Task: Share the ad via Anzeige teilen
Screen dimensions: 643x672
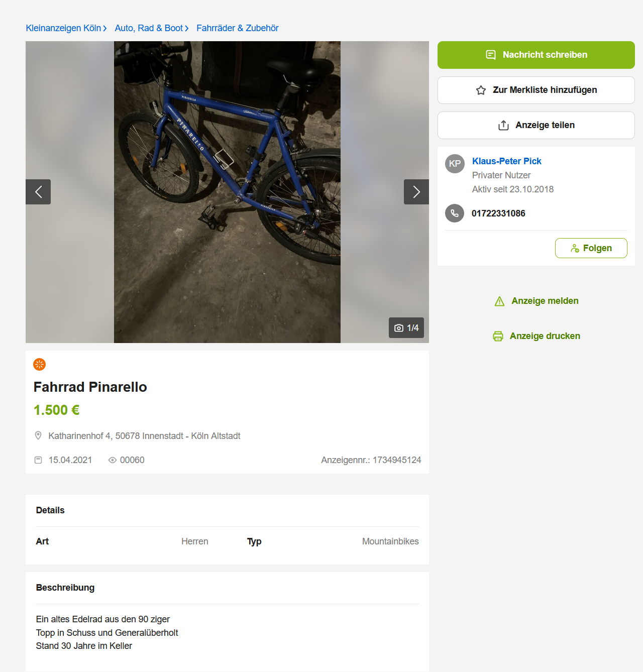Action: coord(536,125)
